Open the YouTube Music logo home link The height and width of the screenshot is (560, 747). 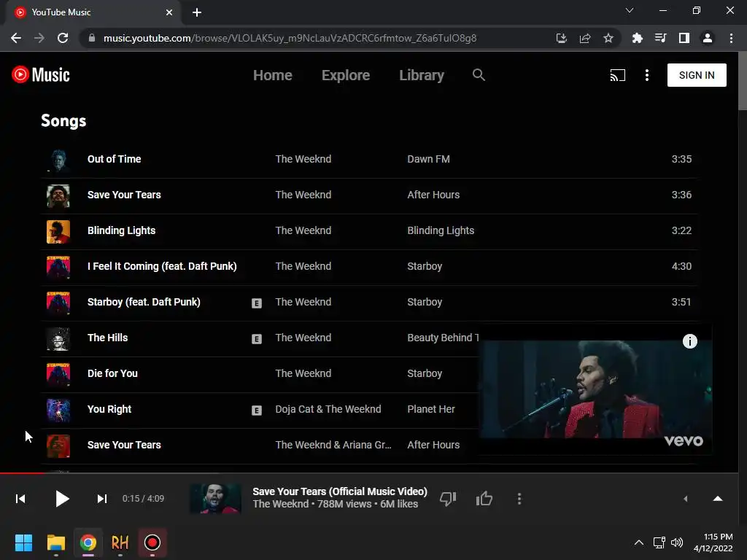click(x=41, y=75)
